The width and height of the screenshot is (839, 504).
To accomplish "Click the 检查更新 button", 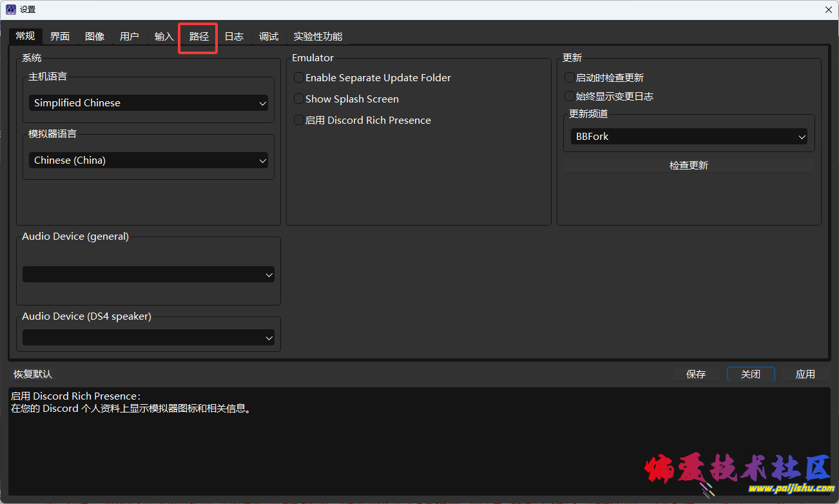I will (688, 166).
